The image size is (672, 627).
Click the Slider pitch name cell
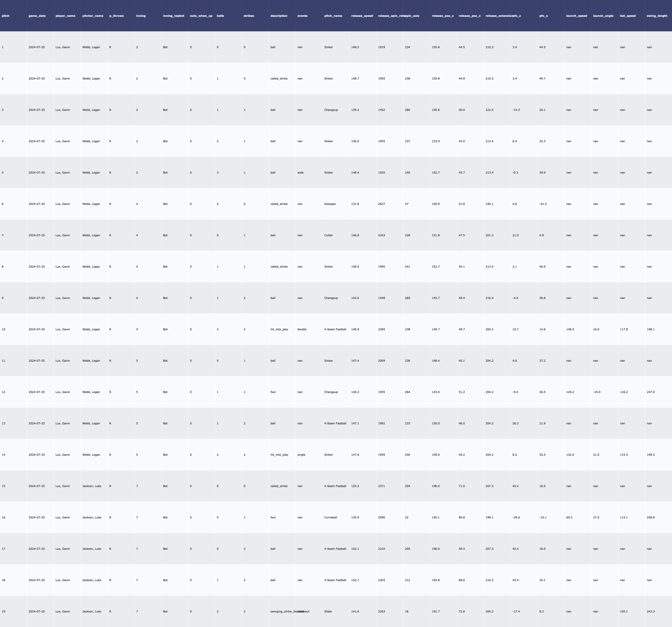328,612
